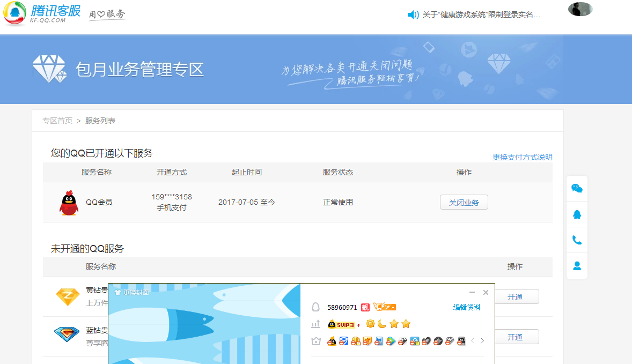
Task: Click the mobile 达人 badge
Action: pyautogui.click(x=385, y=307)
